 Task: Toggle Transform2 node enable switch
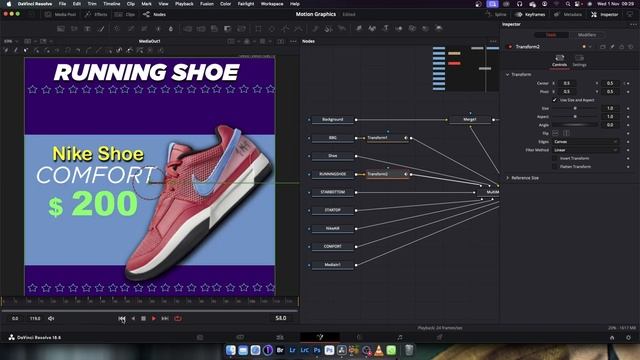[510, 47]
